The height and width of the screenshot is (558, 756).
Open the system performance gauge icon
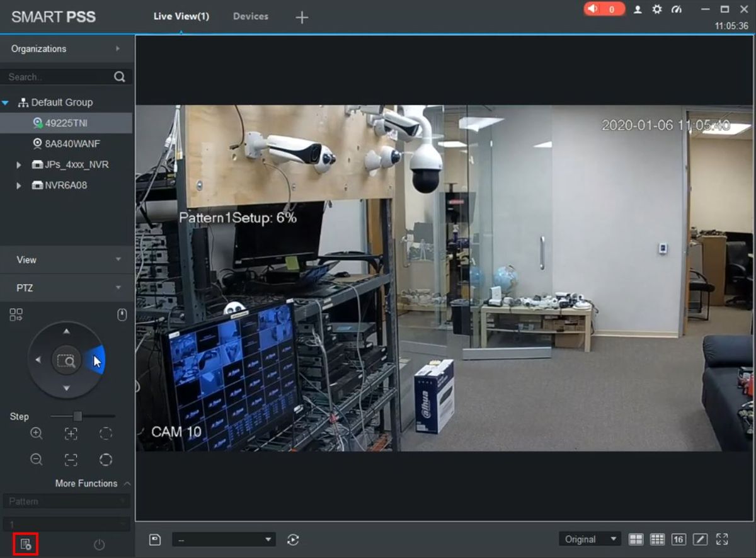677,9
